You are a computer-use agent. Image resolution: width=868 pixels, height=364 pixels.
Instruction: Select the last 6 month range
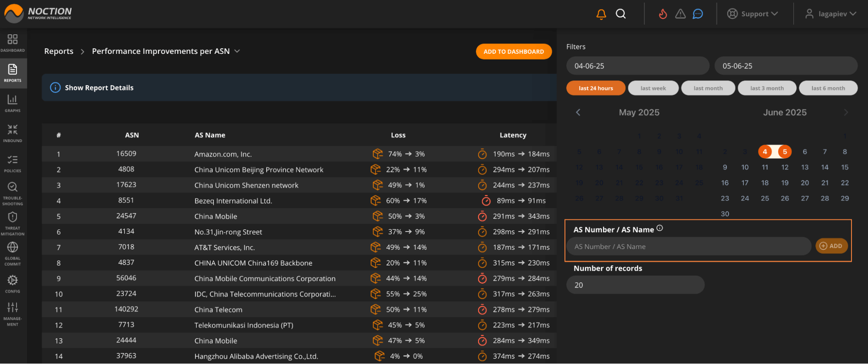tap(828, 88)
